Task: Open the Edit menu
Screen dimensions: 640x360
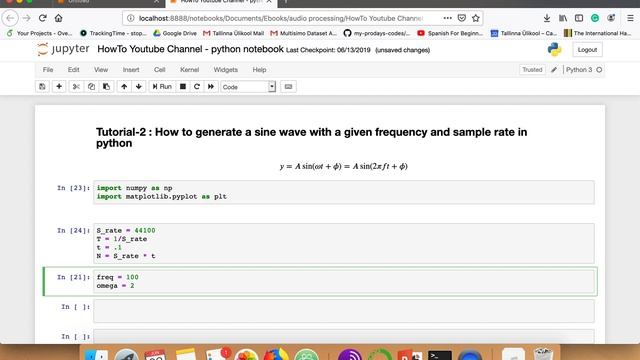Action: [x=73, y=70]
